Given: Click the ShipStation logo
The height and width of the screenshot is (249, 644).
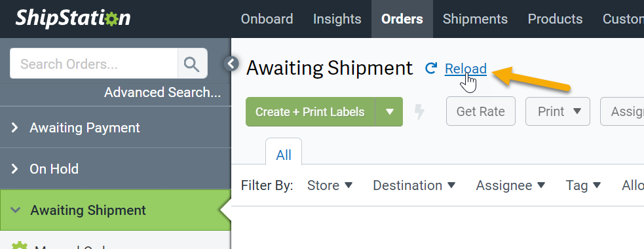Looking at the screenshot, I should click(73, 18).
